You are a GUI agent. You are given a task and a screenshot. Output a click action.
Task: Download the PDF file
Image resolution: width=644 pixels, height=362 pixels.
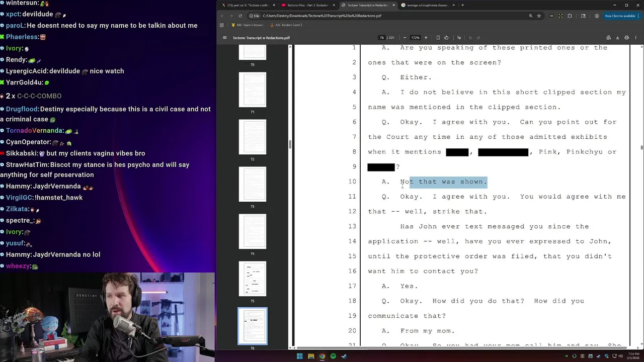click(617, 38)
